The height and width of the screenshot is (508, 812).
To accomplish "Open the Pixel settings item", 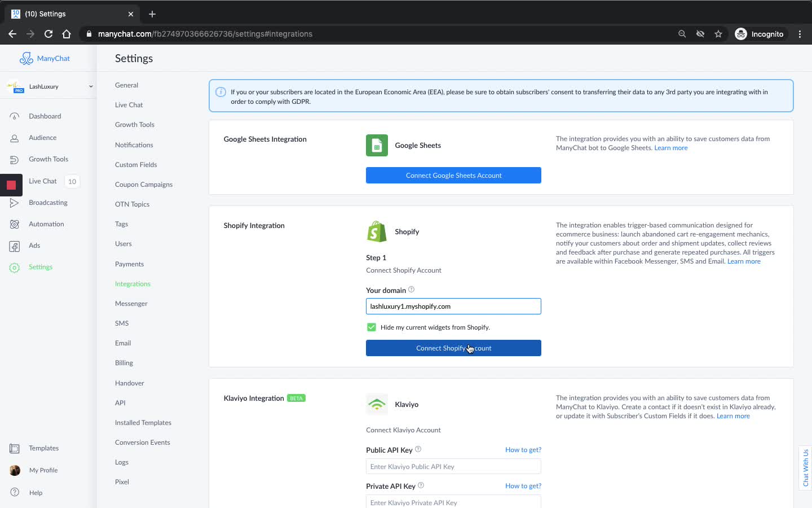I will (x=122, y=482).
